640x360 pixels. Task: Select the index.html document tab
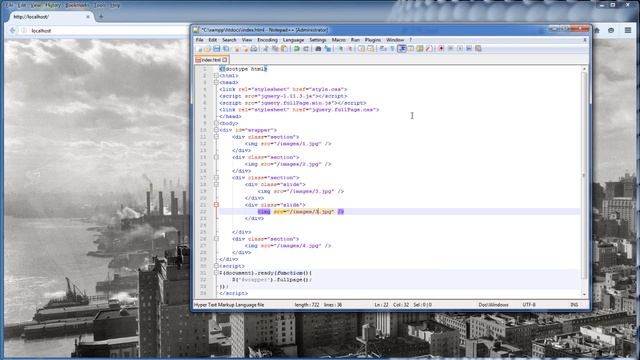tap(211, 60)
